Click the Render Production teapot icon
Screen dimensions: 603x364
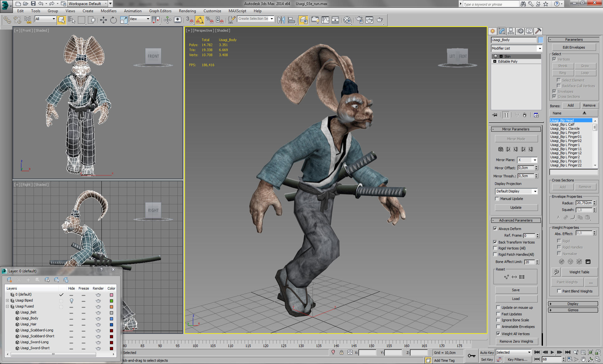[379, 20]
